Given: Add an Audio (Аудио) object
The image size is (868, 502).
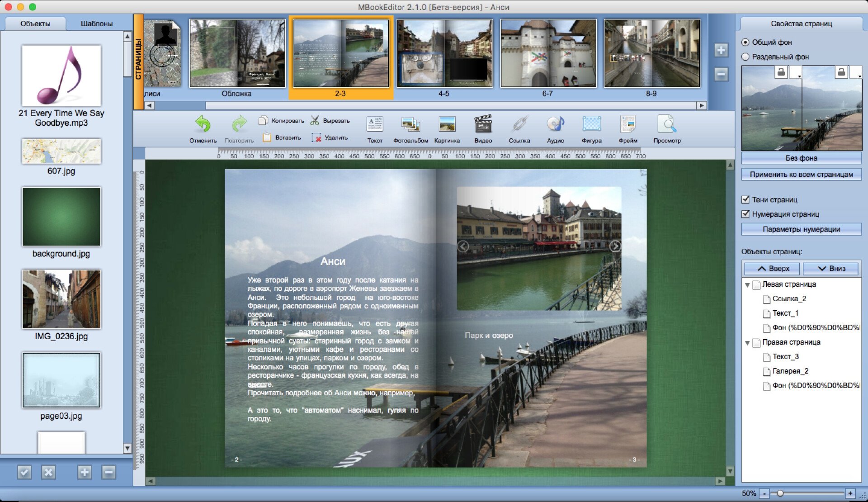Looking at the screenshot, I should [x=555, y=124].
